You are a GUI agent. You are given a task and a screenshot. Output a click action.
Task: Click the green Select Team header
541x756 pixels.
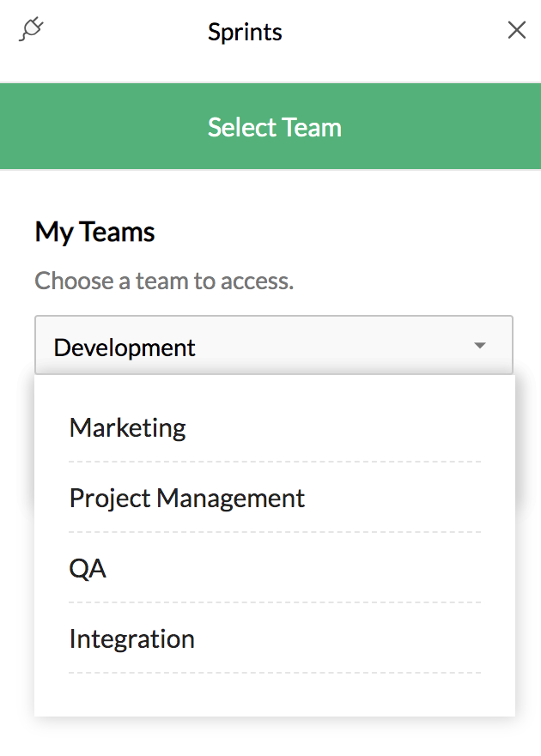point(275,127)
